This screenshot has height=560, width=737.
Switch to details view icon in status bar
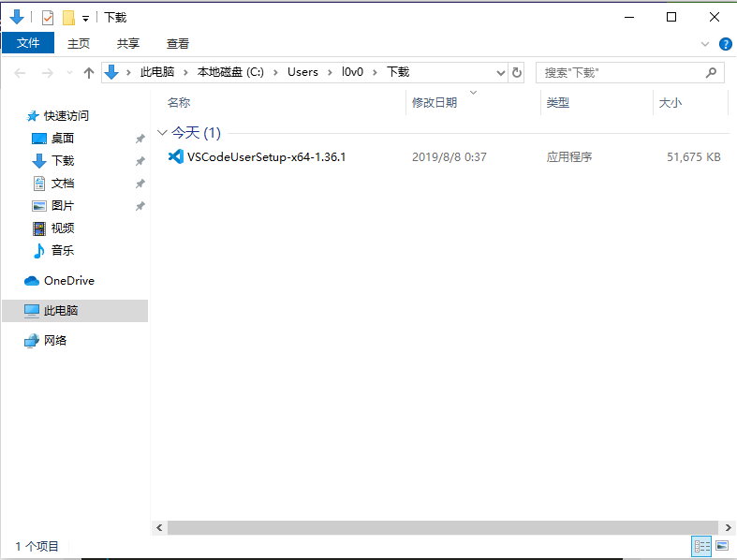pos(701,546)
